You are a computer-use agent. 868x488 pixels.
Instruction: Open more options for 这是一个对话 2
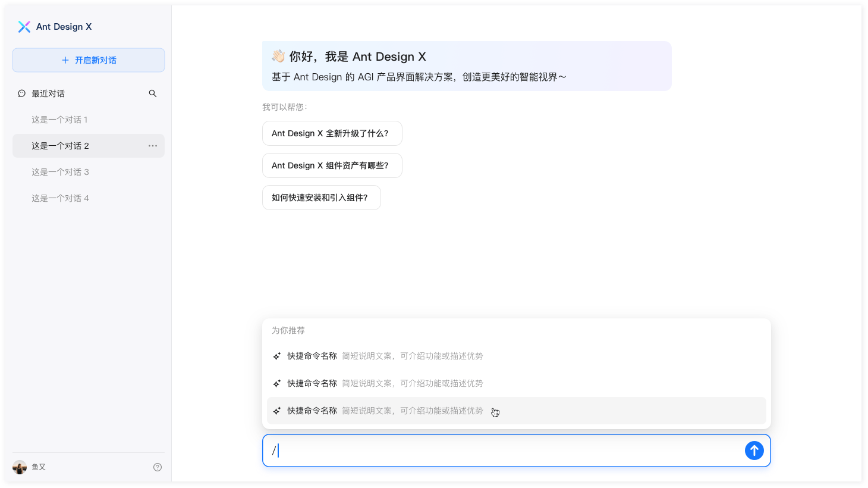pos(153,146)
